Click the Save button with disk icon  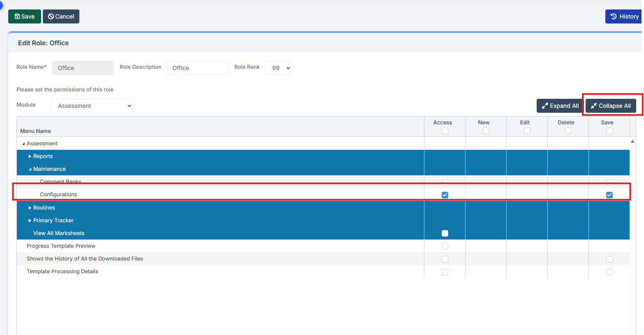pos(24,16)
